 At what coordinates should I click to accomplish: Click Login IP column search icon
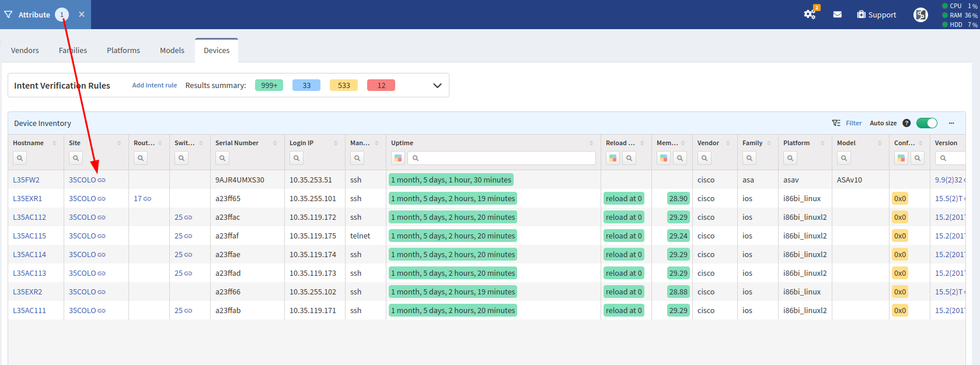click(297, 158)
